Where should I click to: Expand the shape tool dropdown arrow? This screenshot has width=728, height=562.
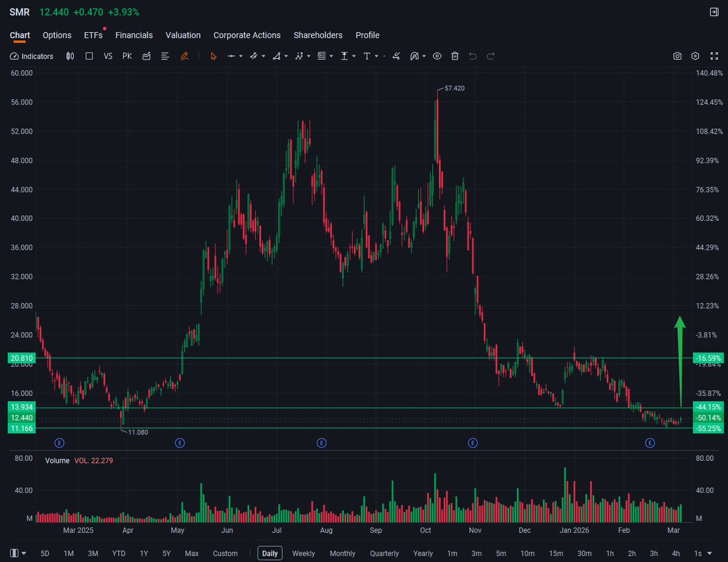click(286, 56)
